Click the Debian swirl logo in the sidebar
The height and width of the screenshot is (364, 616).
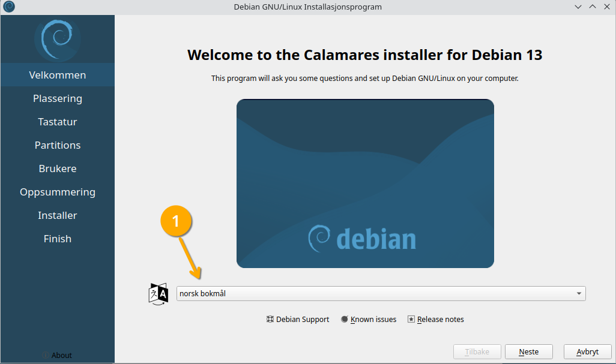pyautogui.click(x=58, y=39)
